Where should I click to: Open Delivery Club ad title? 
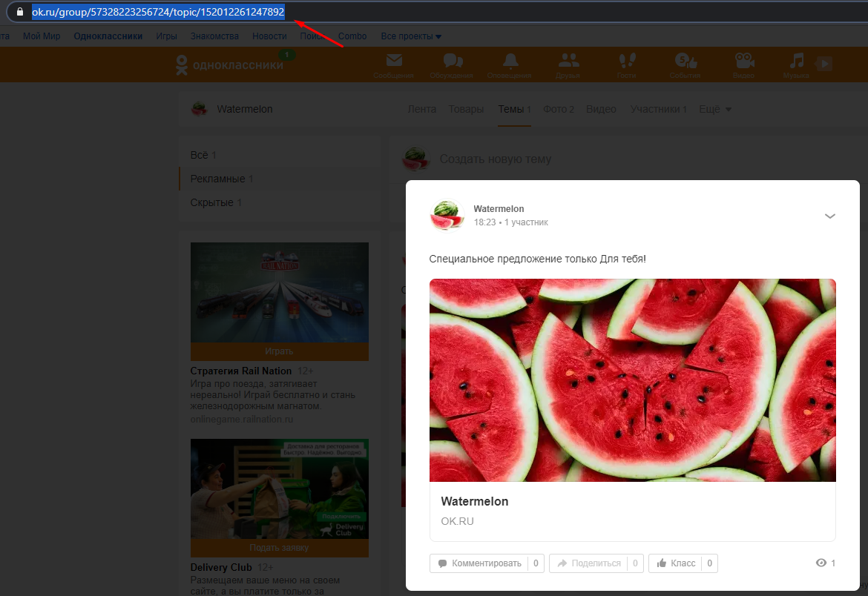pos(221,567)
